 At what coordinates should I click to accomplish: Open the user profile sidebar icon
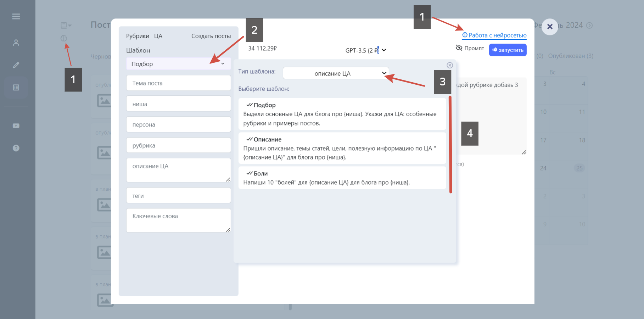pyautogui.click(x=16, y=43)
